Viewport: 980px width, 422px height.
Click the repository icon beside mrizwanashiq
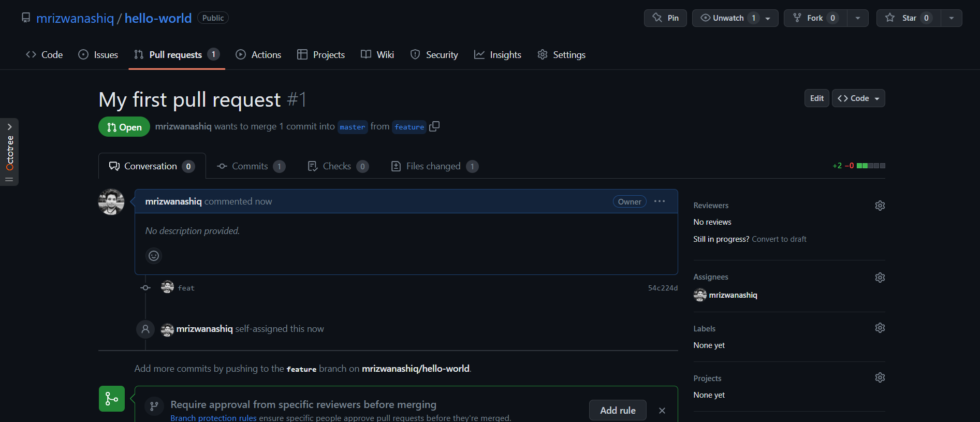pyautogui.click(x=26, y=18)
